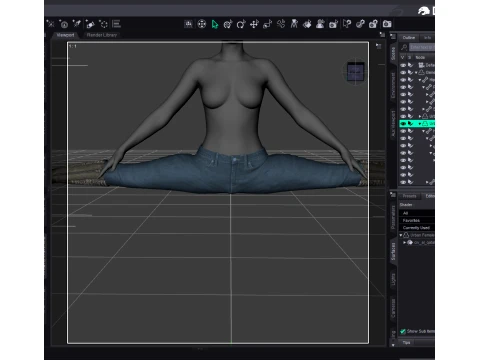This screenshot has height=360, width=480.
Task: Collapse the highlighted scene node
Action: [x=420, y=124]
